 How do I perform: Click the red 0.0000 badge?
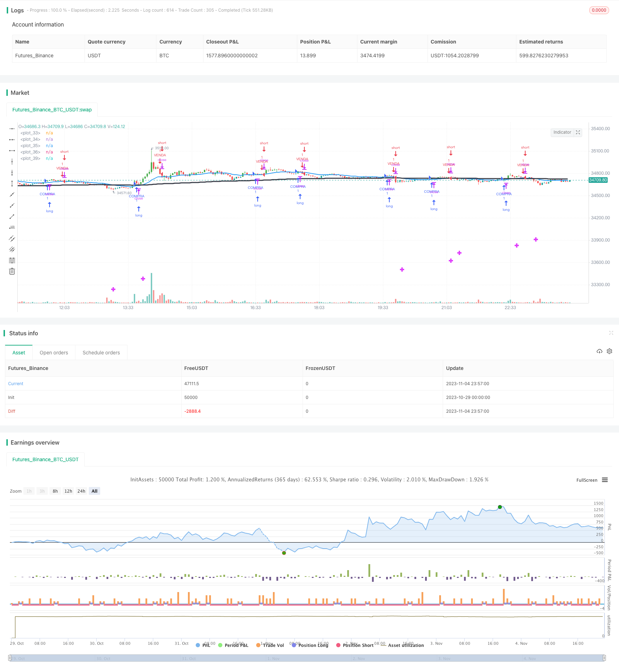point(599,10)
